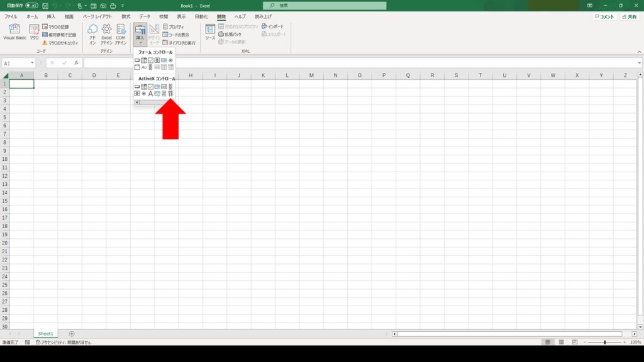The height and width of the screenshot is (362, 644).
Task: Click the マクロ (Macros) icon
Action: coord(34,33)
